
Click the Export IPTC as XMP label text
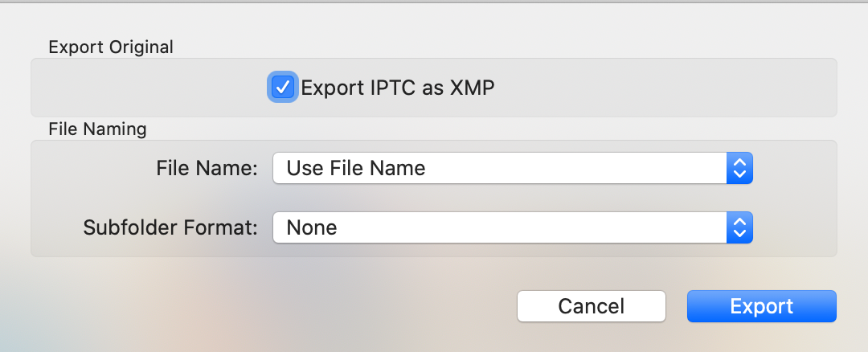(x=398, y=88)
